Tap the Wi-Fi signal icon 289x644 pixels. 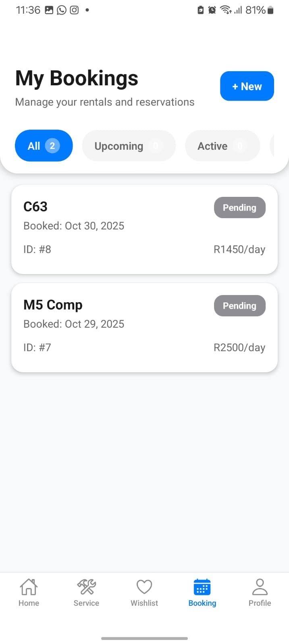(225, 10)
